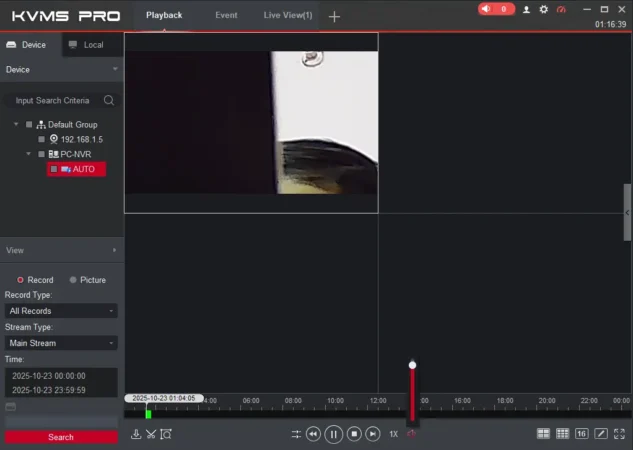Switch to four-window layout
The height and width of the screenshot is (450, 633).
click(543, 434)
